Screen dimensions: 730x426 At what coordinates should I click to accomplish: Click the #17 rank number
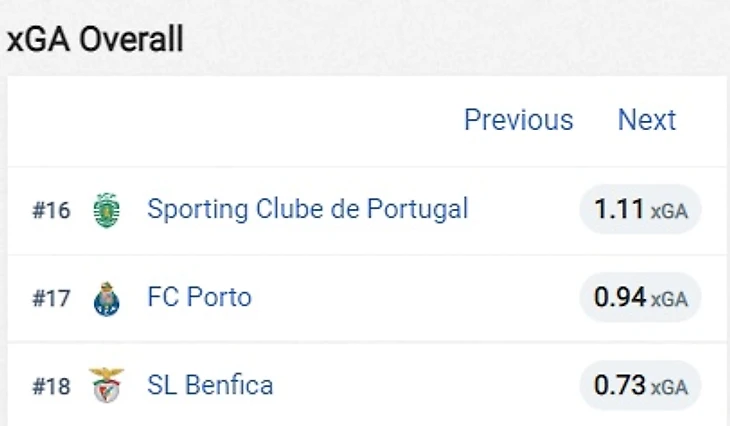[51, 298]
